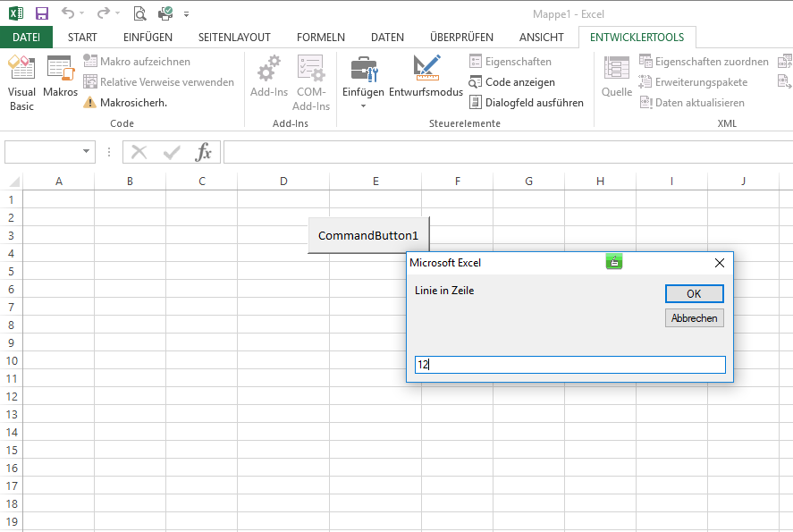Click Eigenschaften zuordnen in XML group
The height and width of the screenshot is (532, 793).
tap(704, 61)
